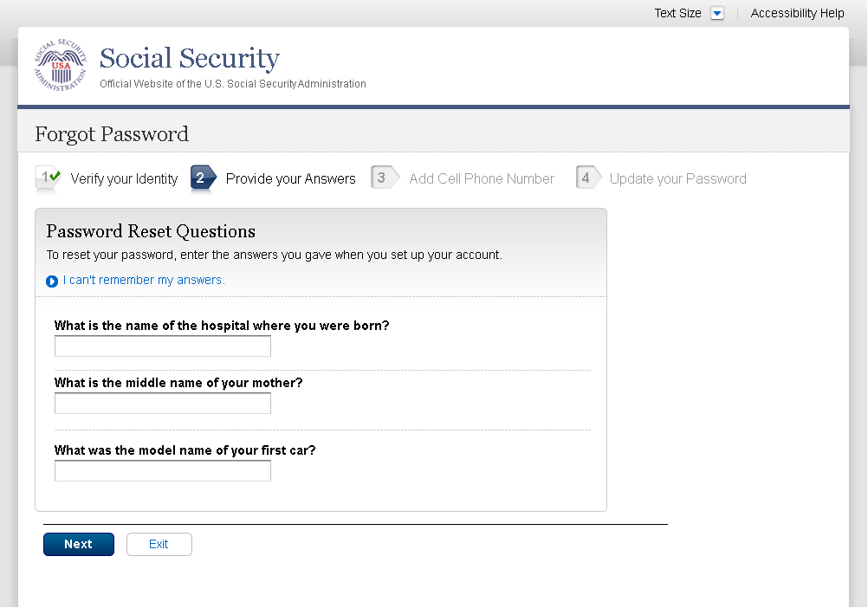868x608 pixels.
Task: Click the gray step 3 number badge
Action: (x=381, y=178)
